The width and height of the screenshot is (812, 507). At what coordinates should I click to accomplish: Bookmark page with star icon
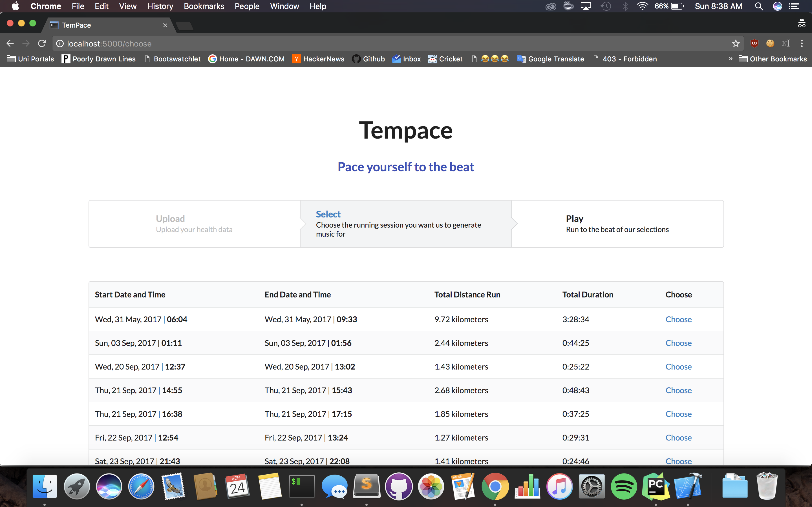pyautogui.click(x=736, y=44)
